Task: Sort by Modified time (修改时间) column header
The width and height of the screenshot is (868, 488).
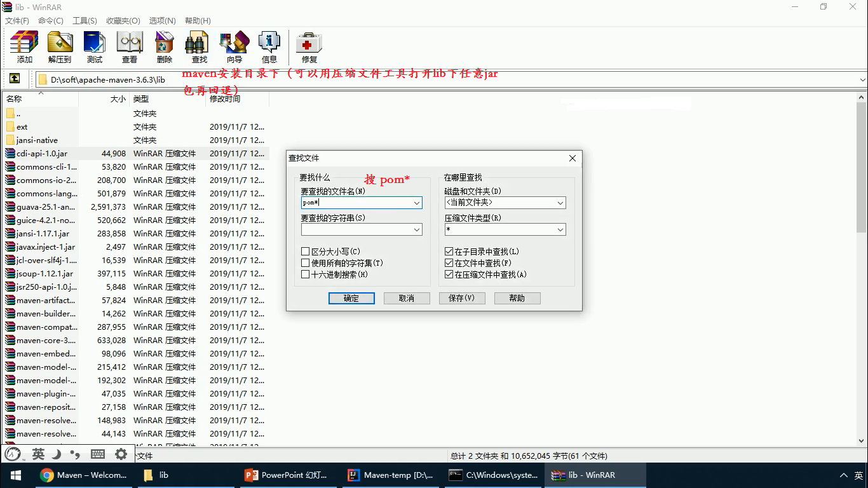Action: click(238, 98)
